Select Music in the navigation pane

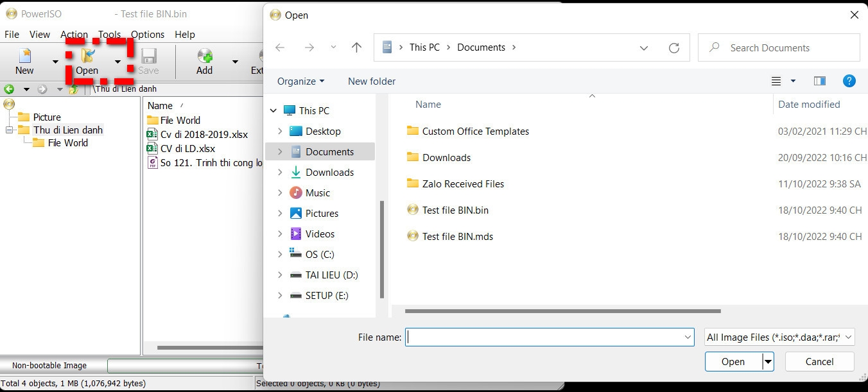point(318,192)
